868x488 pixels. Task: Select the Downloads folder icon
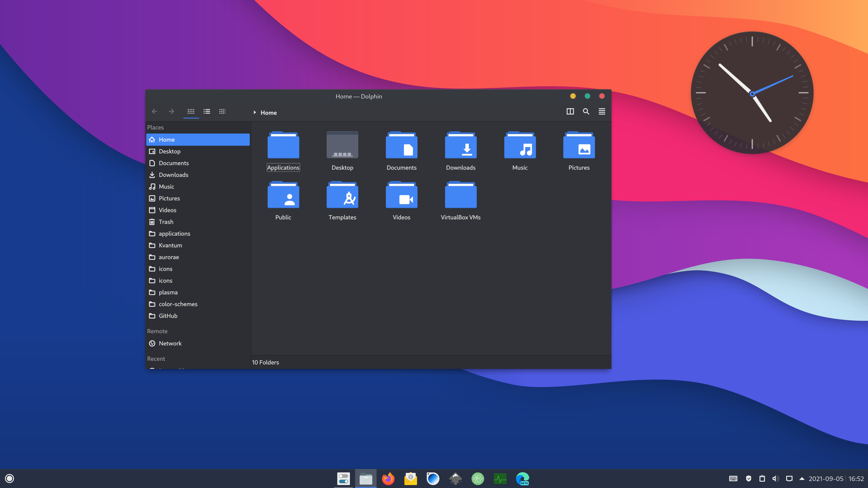461,145
